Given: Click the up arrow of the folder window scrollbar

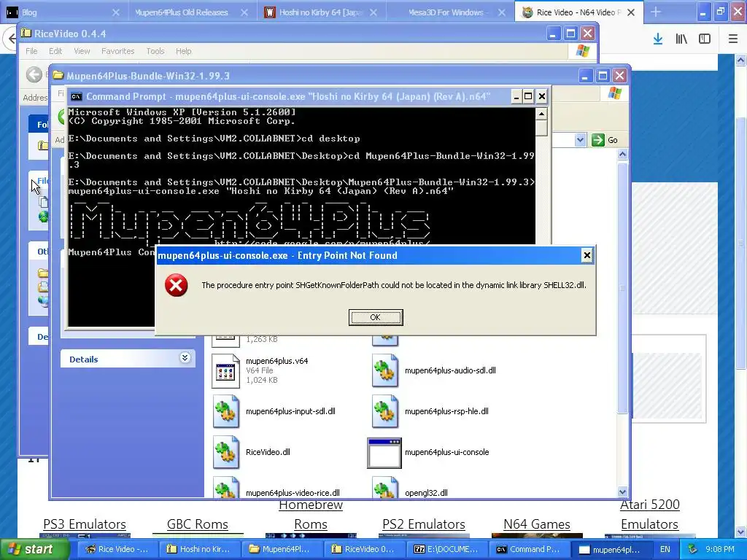Looking at the screenshot, I should coord(622,155).
